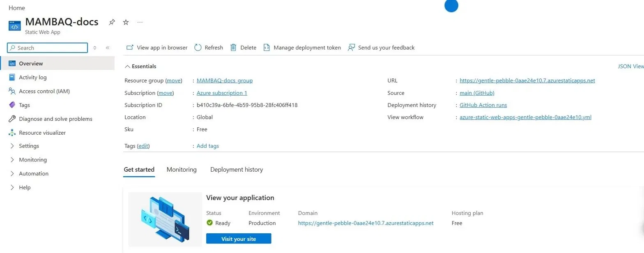This screenshot has height=253, width=644.
Task: Click the edit link next to Tags
Action: (143, 146)
